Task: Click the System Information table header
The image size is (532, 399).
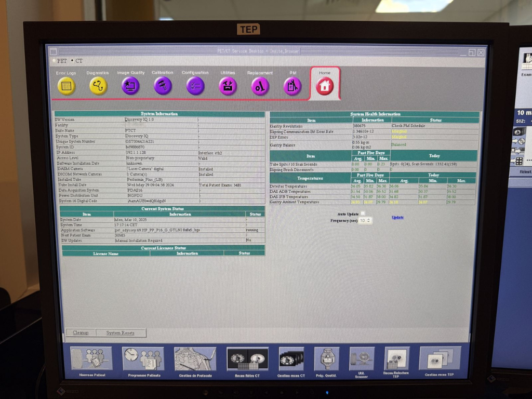Action: pos(159,114)
